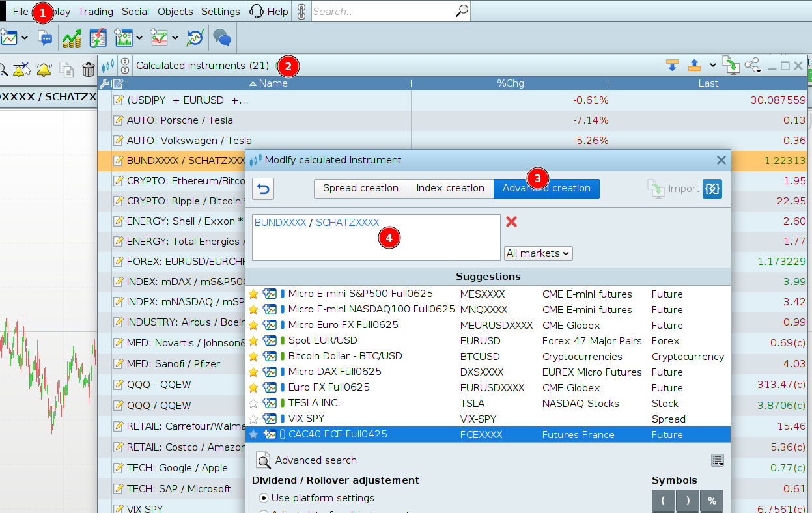Click the Import button

pos(673,189)
